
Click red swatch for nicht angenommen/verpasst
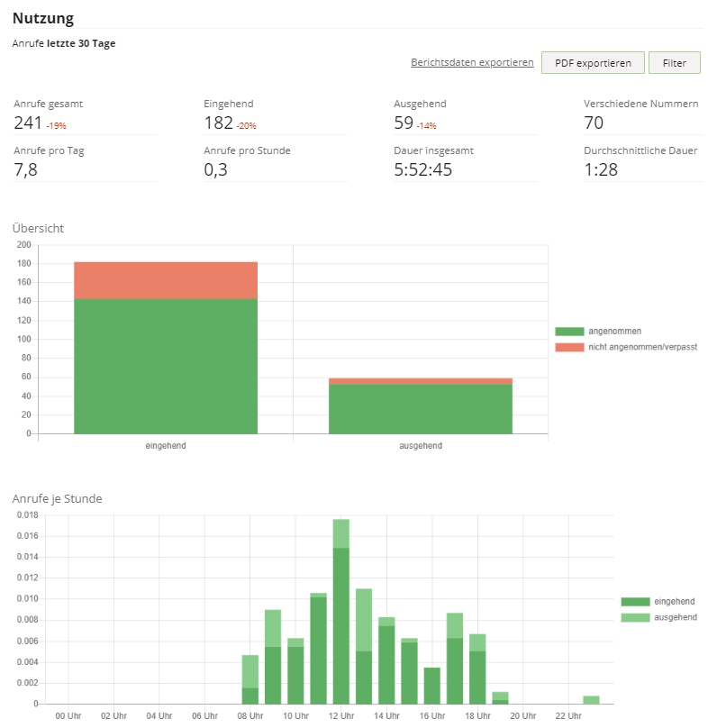point(568,346)
